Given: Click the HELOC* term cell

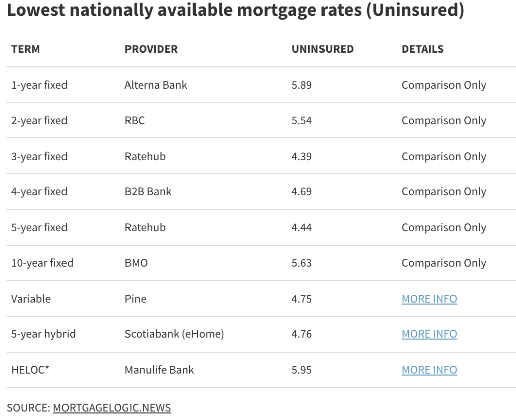Looking at the screenshot, I should [x=30, y=370].
